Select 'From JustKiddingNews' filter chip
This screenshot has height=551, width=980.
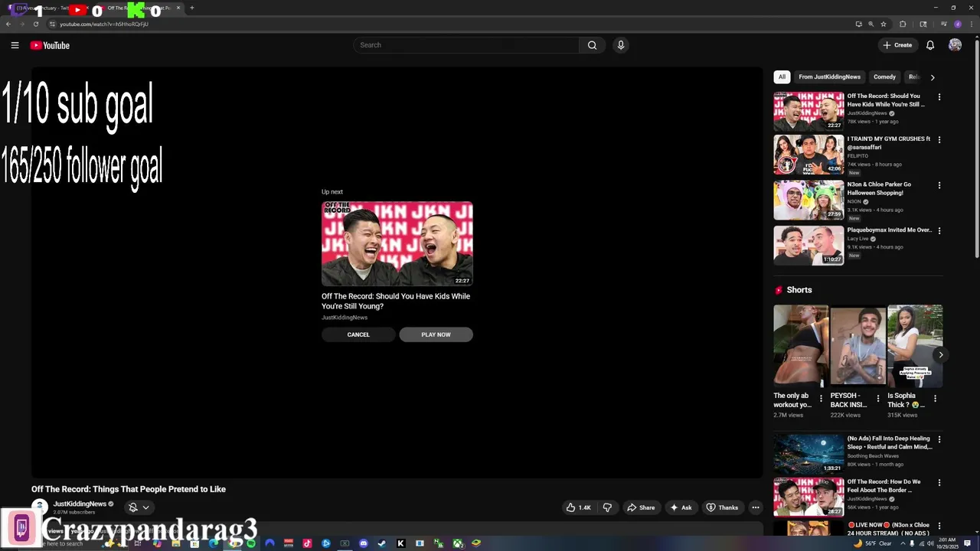(x=829, y=77)
